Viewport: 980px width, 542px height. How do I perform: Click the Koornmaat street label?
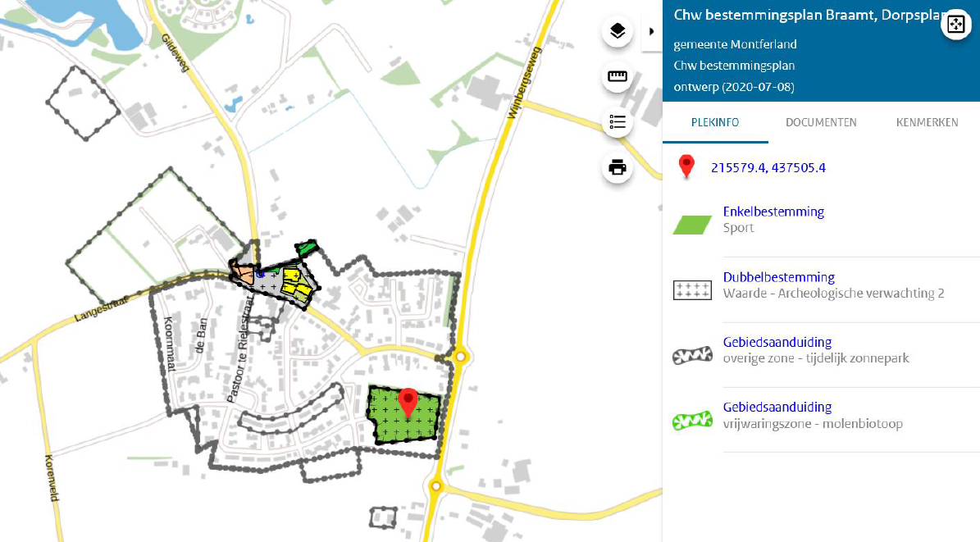[168, 344]
